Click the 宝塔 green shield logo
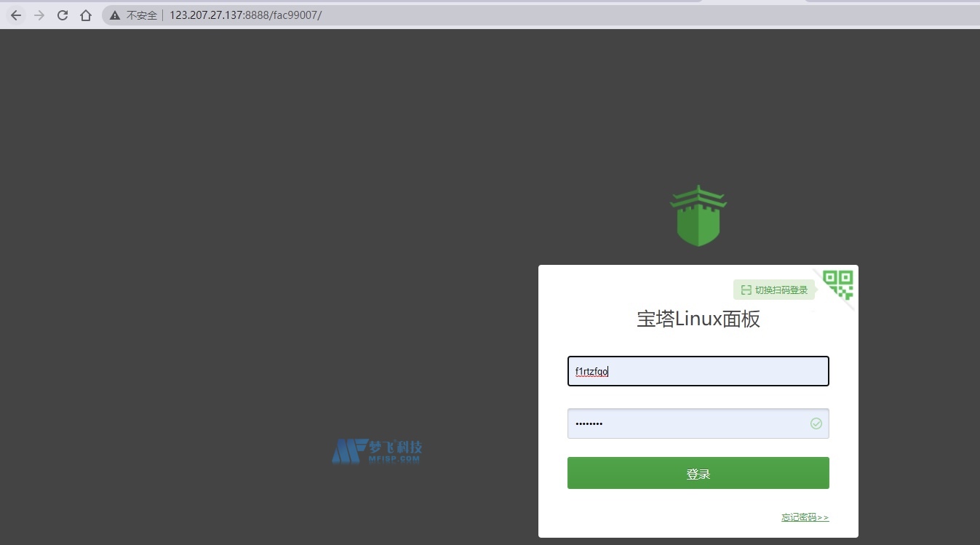Image resolution: width=980 pixels, height=545 pixels. pyautogui.click(x=697, y=215)
